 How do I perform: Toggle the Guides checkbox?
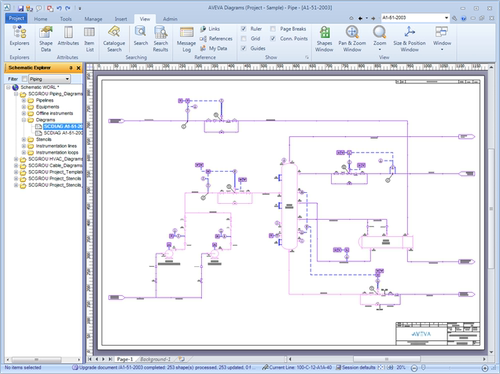coord(244,48)
